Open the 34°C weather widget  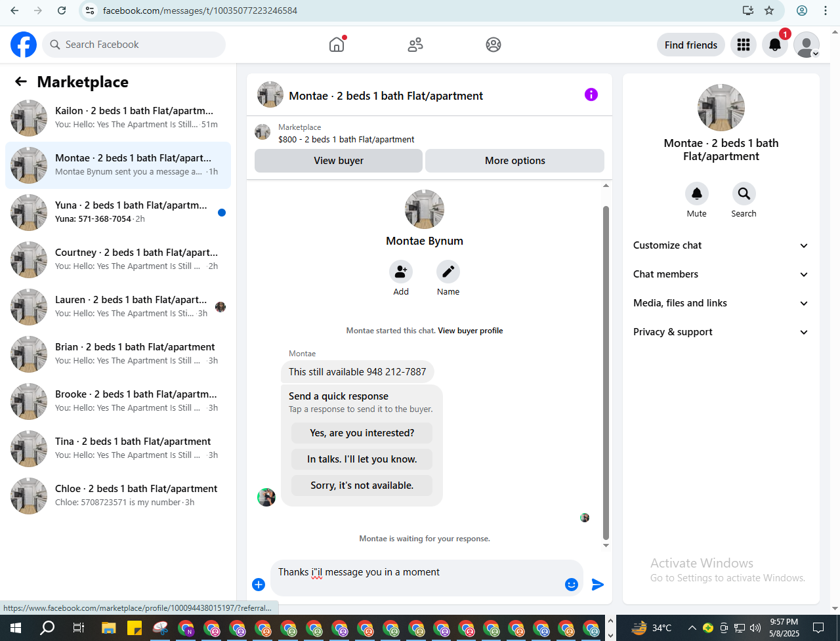pyautogui.click(x=652, y=628)
